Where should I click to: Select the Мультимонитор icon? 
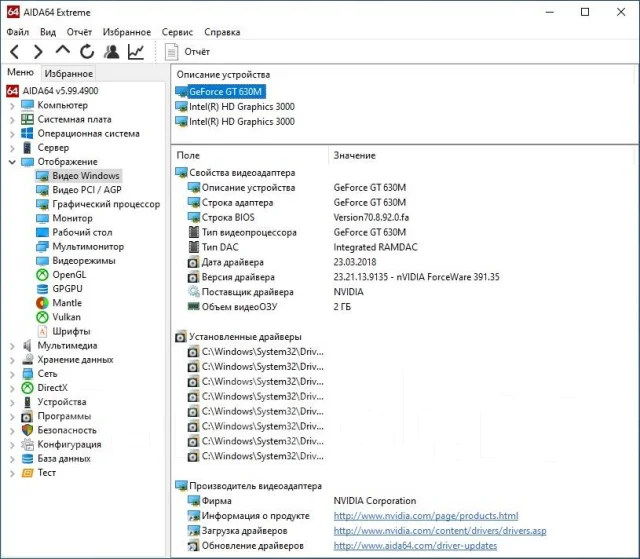tap(42, 246)
